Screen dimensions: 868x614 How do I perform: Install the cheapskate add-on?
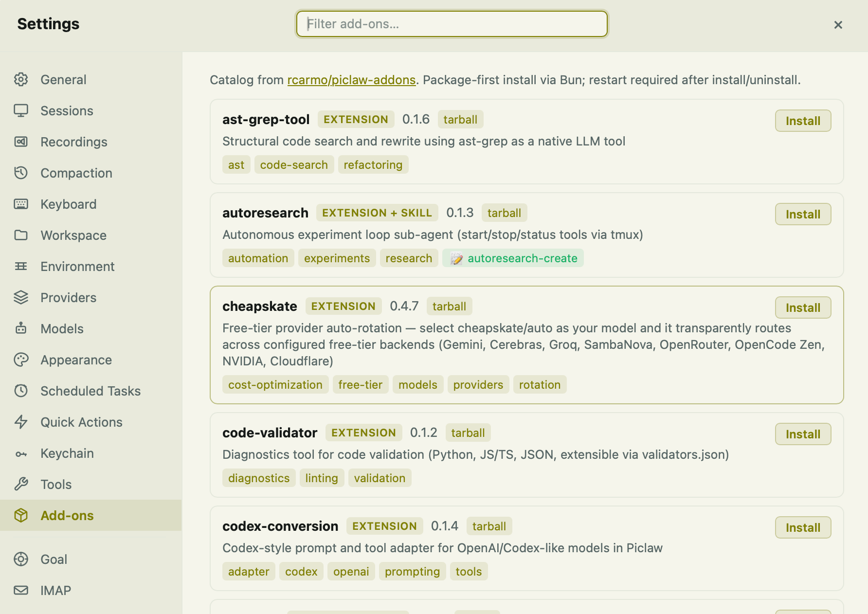803,307
